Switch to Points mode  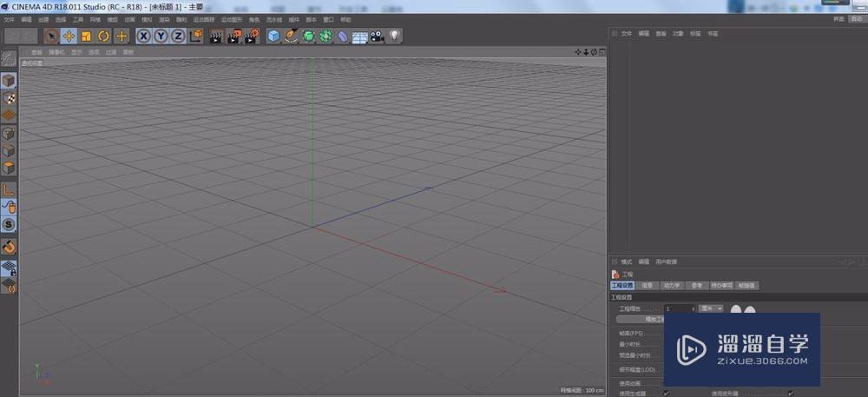[x=9, y=133]
